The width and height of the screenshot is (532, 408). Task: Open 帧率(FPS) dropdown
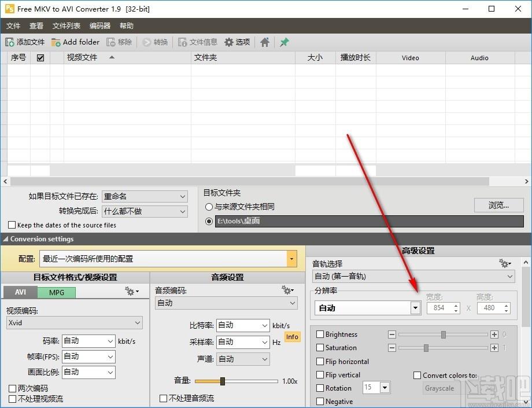click(88, 356)
